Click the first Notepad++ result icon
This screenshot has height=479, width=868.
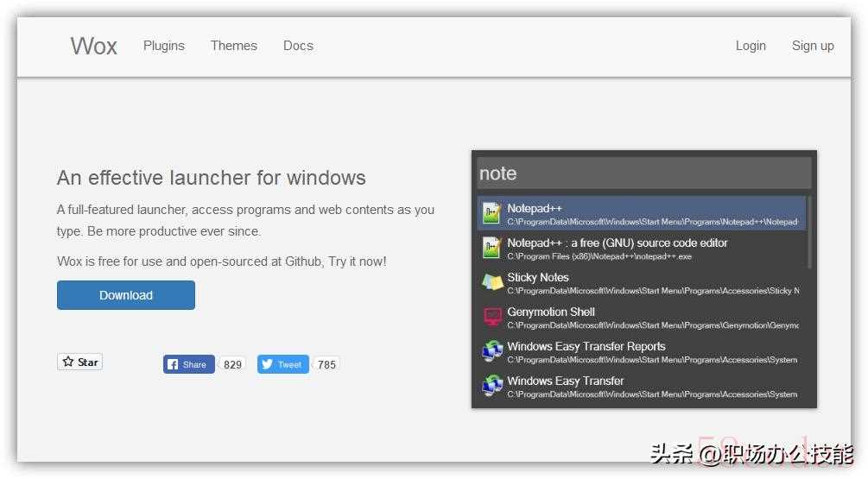(x=491, y=213)
